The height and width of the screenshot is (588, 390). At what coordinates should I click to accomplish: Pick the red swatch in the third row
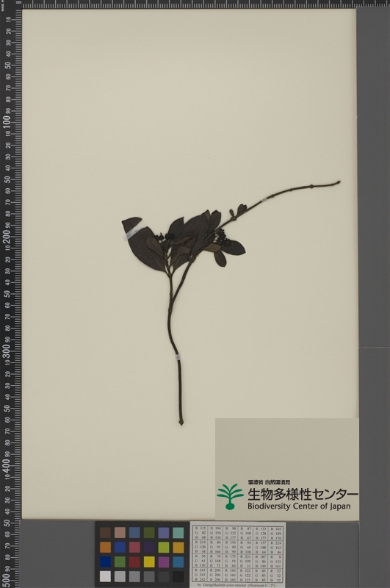pos(134,562)
